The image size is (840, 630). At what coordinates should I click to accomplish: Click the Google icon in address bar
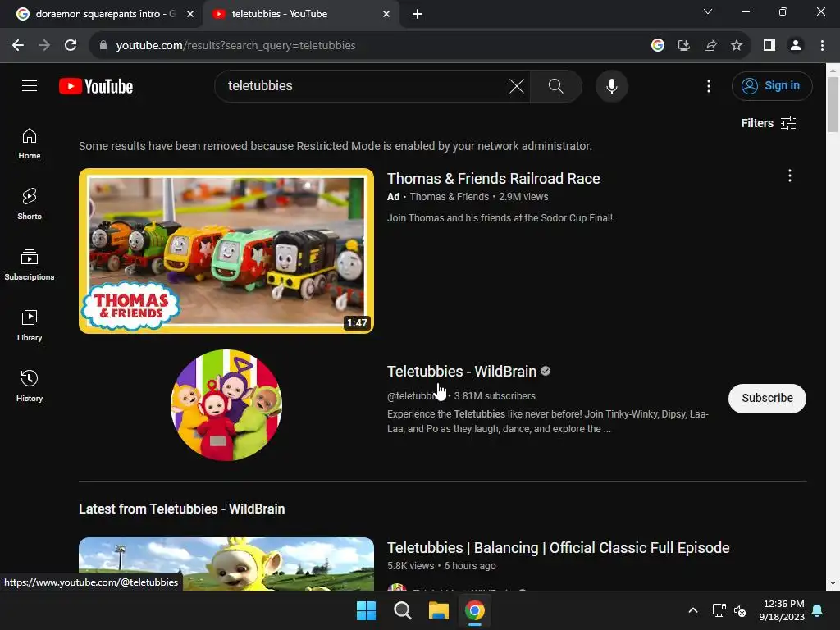pyautogui.click(x=658, y=46)
